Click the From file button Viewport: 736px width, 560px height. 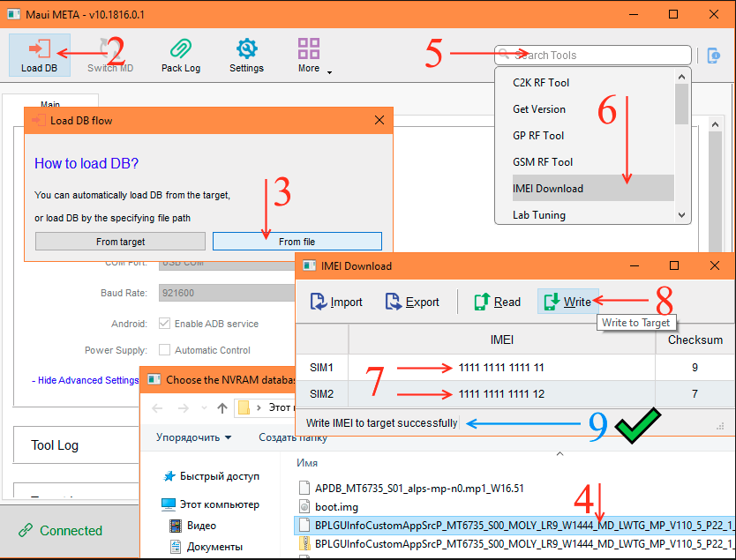(297, 242)
